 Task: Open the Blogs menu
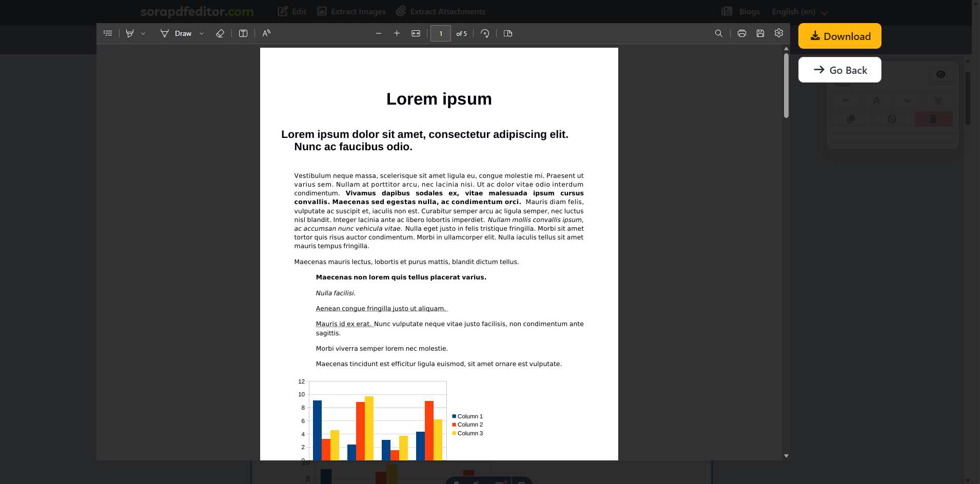(x=740, y=11)
